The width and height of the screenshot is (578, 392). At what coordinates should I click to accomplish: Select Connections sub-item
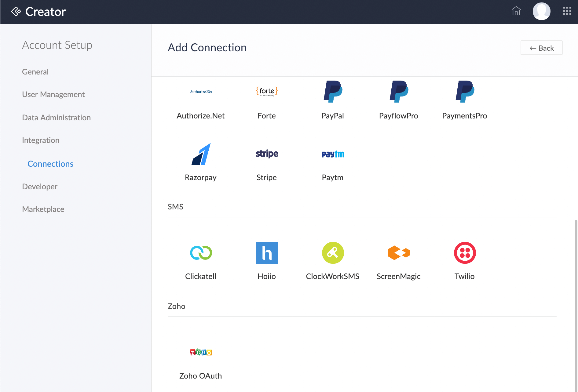(50, 164)
